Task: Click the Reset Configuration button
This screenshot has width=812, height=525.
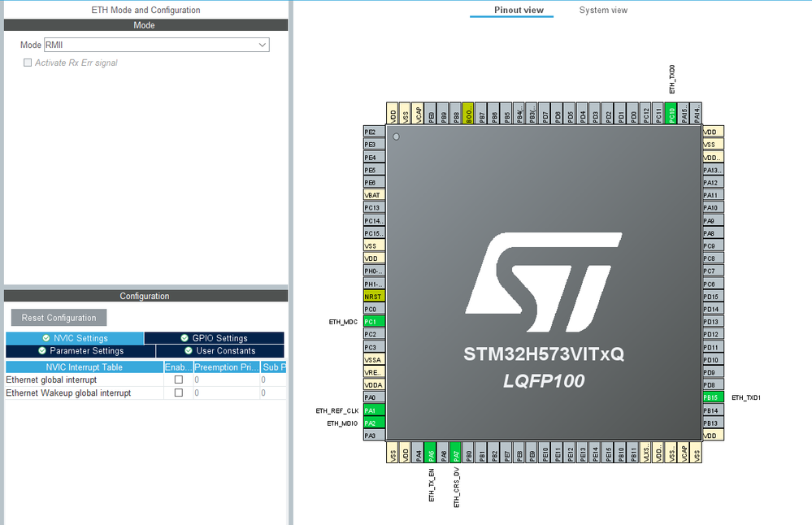Action: [59, 318]
